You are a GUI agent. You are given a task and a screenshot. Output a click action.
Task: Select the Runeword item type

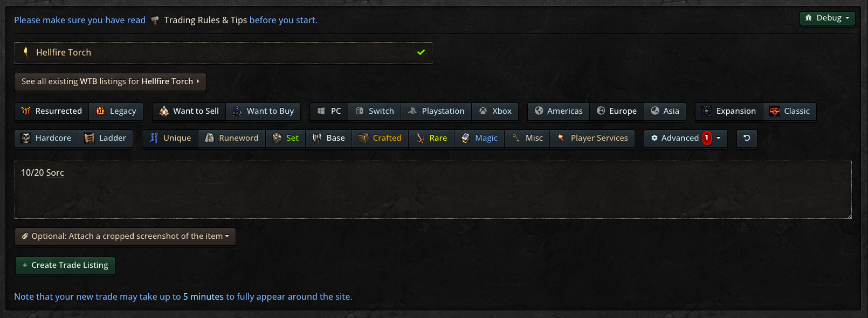click(232, 138)
